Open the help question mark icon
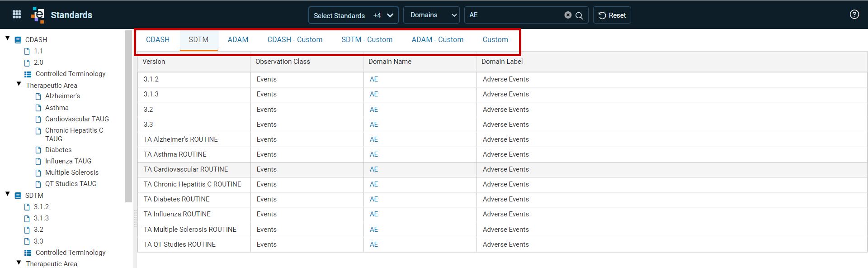This screenshot has width=868, height=268. (854, 14)
